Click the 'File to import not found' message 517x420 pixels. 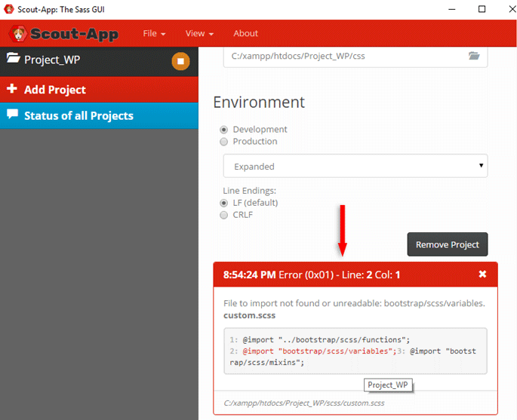coord(354,303)
